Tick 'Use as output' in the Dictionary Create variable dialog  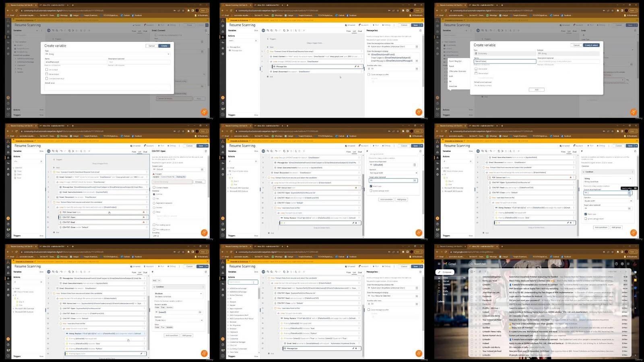[x=476, y=73]
